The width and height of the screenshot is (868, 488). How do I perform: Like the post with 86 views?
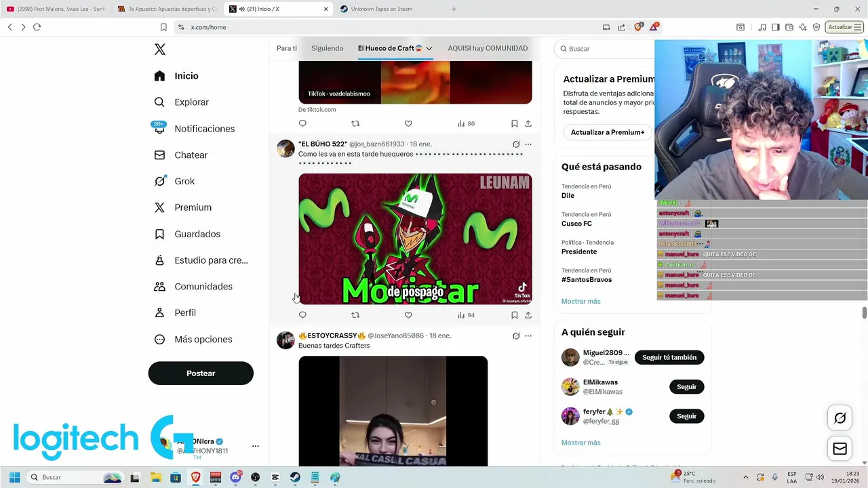point(408,123)
